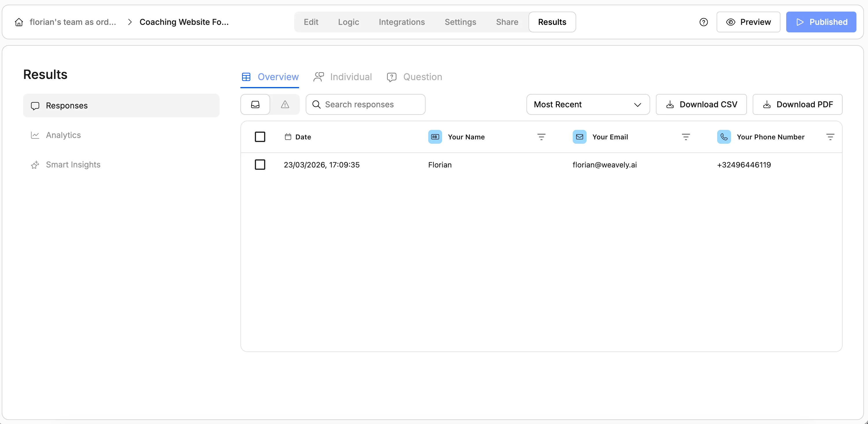Click inside the Search responses field
868x424 pixels.
[x=366, y=104]
